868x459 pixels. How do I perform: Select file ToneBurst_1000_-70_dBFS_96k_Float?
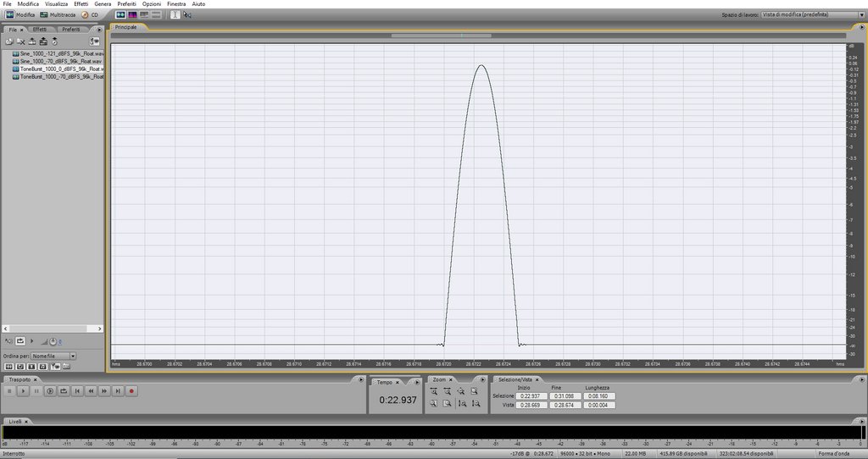pos(58,77)
